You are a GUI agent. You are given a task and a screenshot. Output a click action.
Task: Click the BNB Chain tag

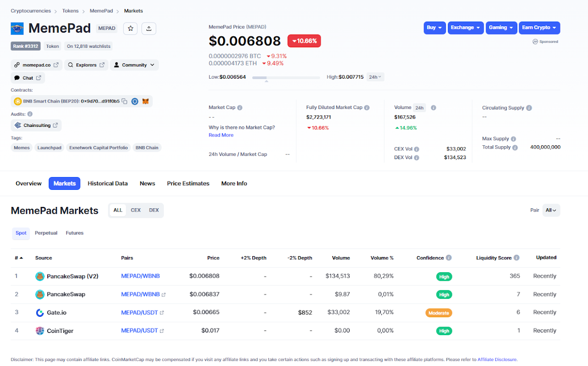[x=147, y=148]
